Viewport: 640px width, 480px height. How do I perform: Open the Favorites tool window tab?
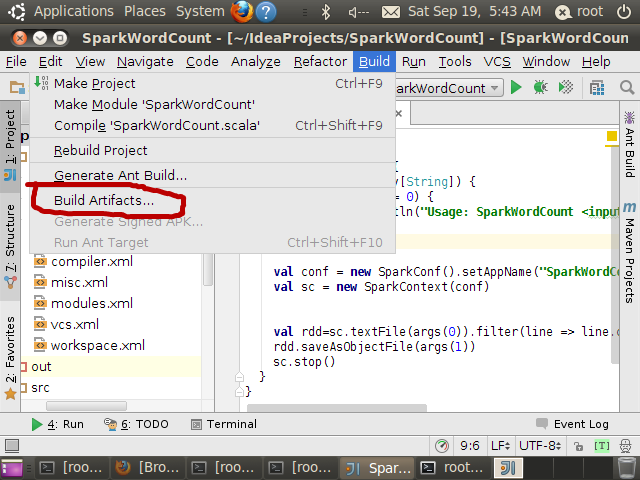[x=10, y=357]
